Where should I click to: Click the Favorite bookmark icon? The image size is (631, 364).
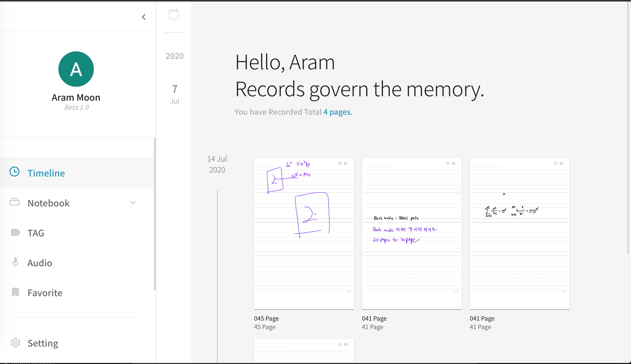coord(15,292)
